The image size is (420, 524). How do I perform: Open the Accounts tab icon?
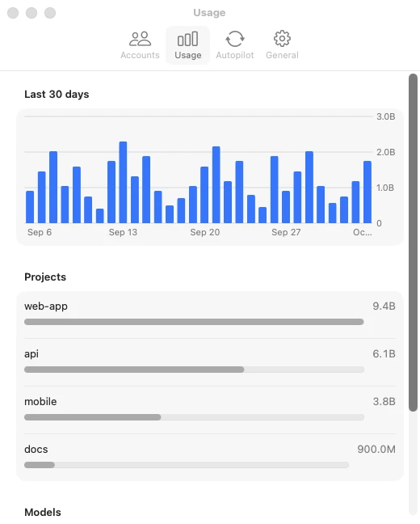pyautogui.click(x=140, y=39)
